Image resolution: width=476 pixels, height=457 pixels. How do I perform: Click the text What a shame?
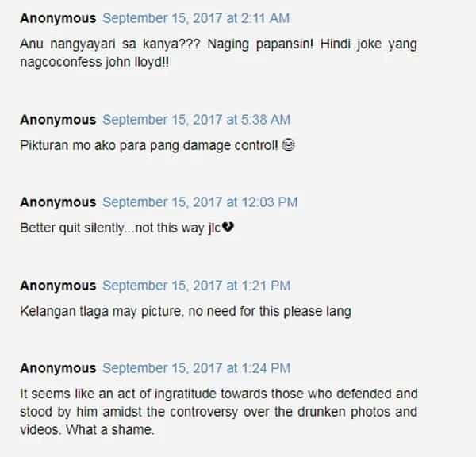point(110,430)
